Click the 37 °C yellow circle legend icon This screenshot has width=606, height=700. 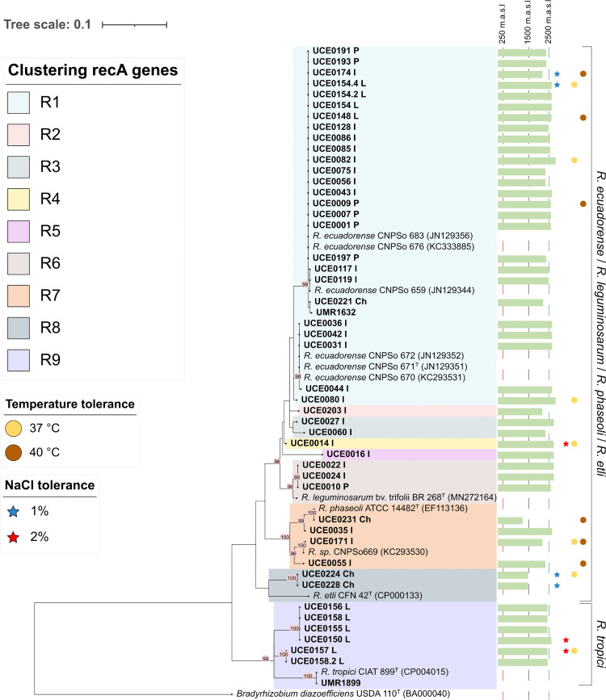(14, 428)
